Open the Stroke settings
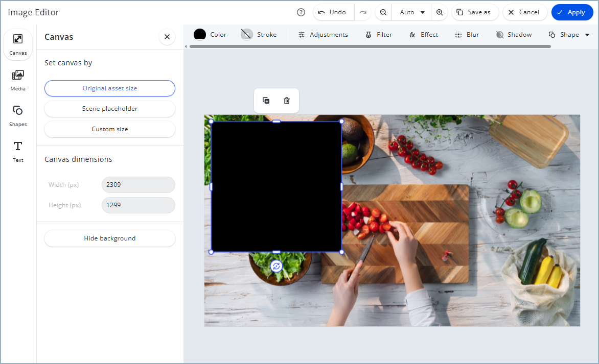This screenshot has width=599, height=364. click(259, 35)
